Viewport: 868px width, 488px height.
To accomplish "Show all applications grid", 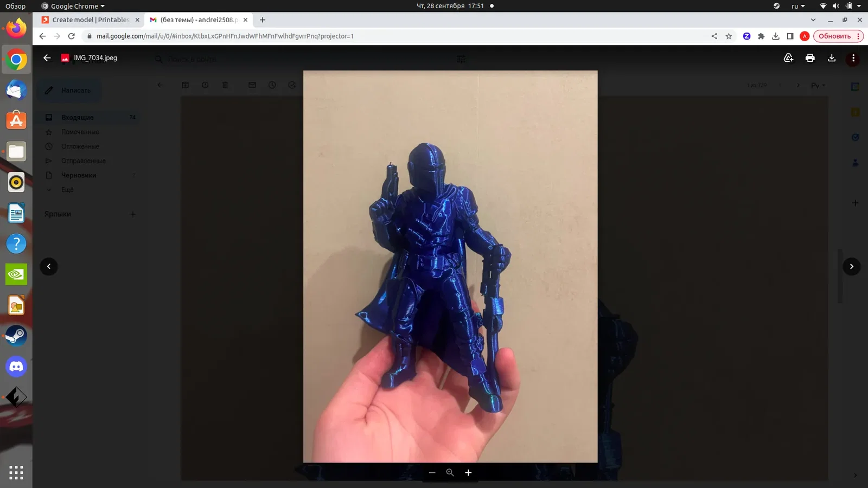I will tap(16, 472).
